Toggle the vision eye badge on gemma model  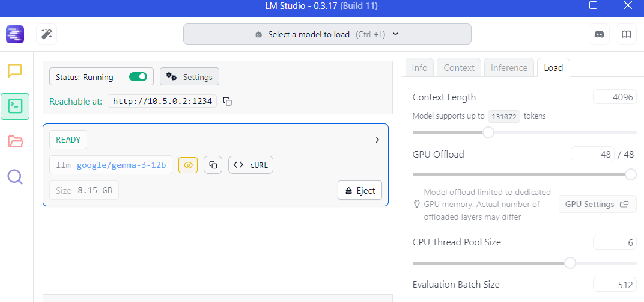188,165
